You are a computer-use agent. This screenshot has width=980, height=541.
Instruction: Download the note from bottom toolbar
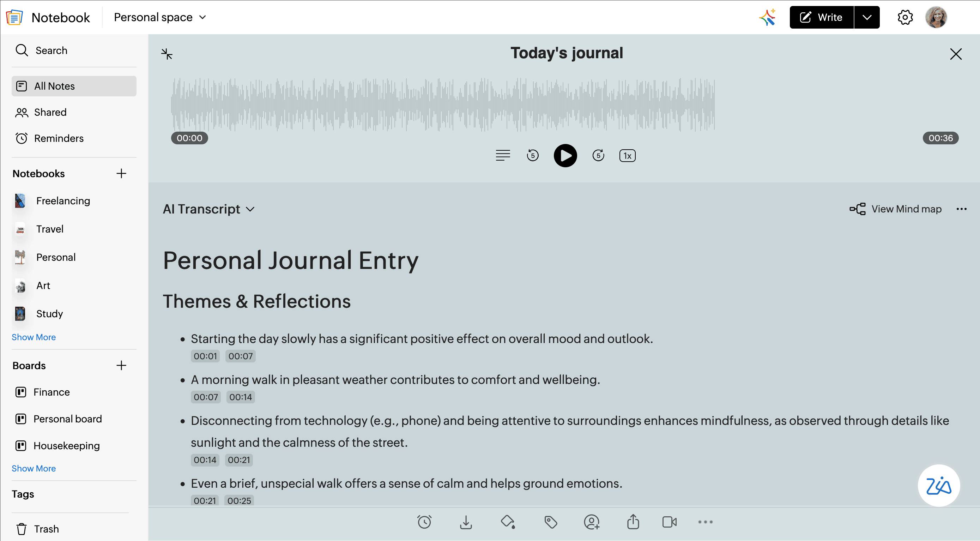pos(466,522)
